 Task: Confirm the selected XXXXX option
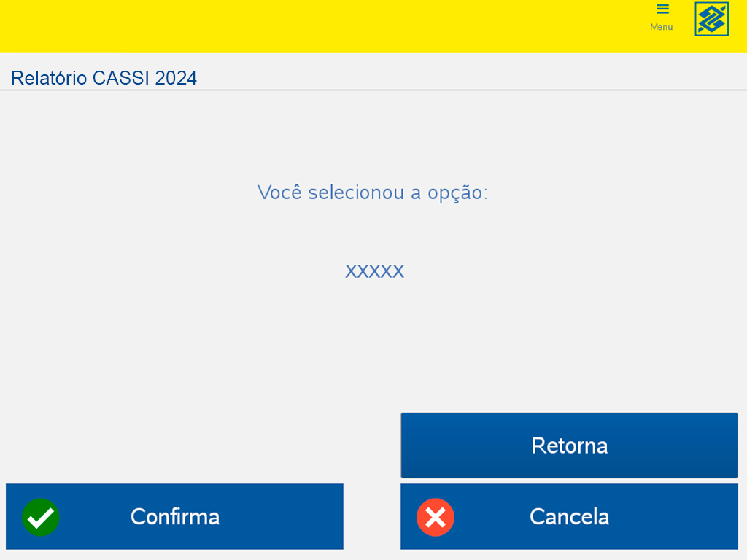coord(174,517)
